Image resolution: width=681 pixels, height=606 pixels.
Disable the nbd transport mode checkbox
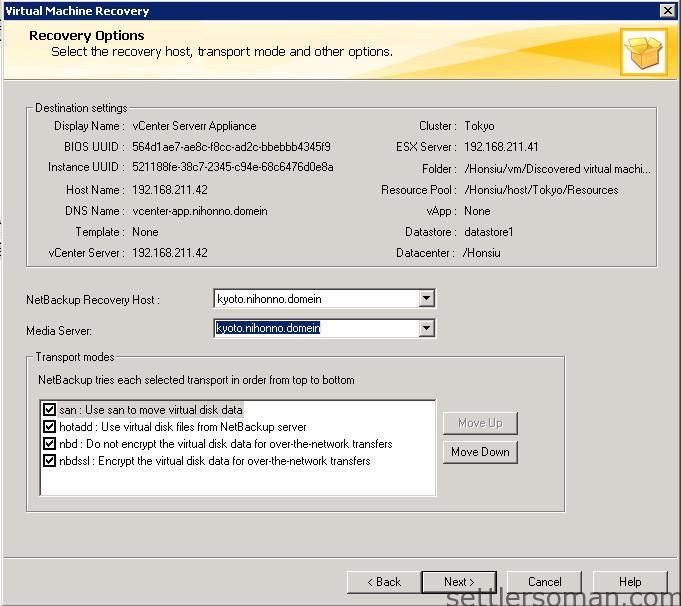[x=49, y=444]
